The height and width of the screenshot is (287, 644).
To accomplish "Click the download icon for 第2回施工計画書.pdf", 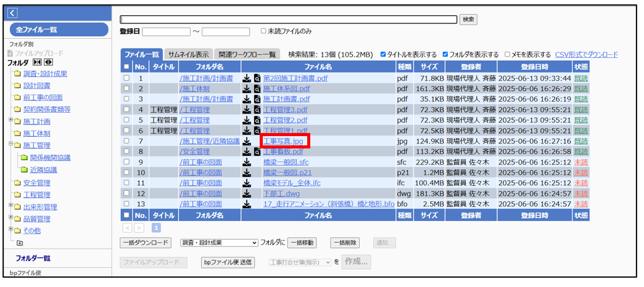I will point(247,79).
